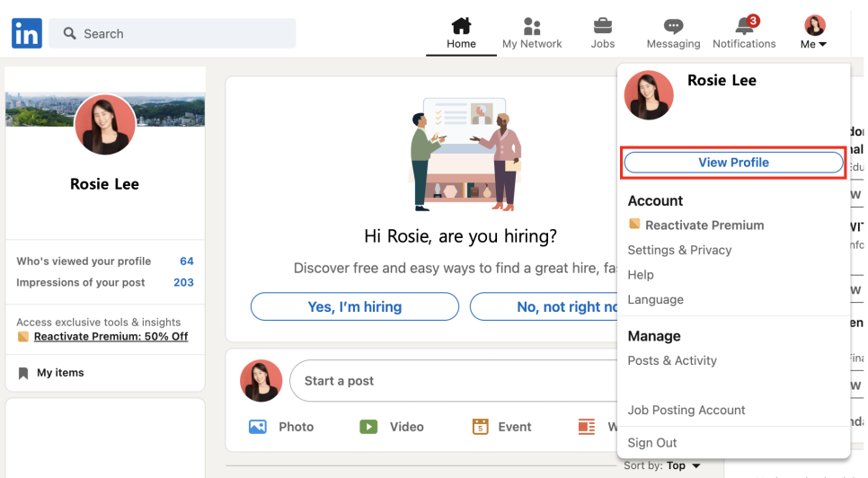This screenshot has height=478, width=868.
Task: Open the Jobs briefcase icon
Action: (x=602, y=26)
